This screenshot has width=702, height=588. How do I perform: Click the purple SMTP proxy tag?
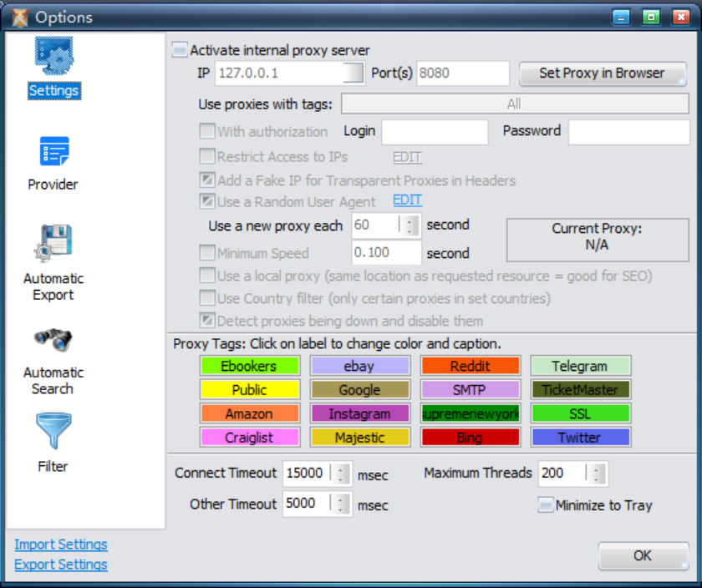pyautogui.click(x=470, y=389)
